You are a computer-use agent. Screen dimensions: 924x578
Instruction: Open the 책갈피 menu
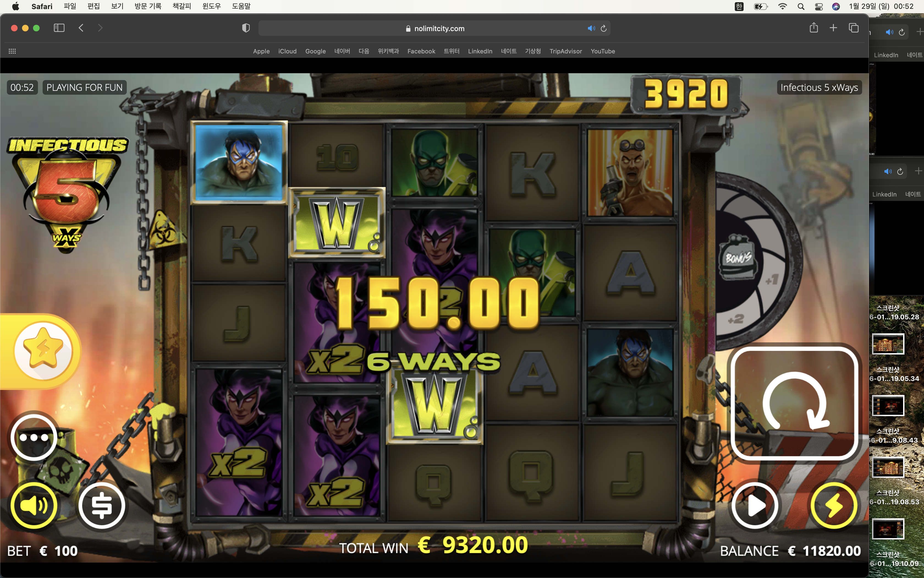pos(182,6)
